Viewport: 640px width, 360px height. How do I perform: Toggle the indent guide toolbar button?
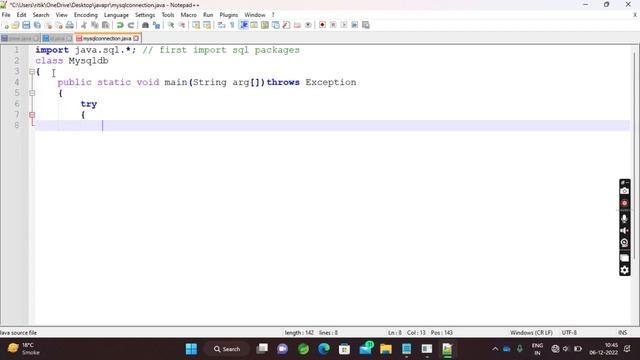244,25
